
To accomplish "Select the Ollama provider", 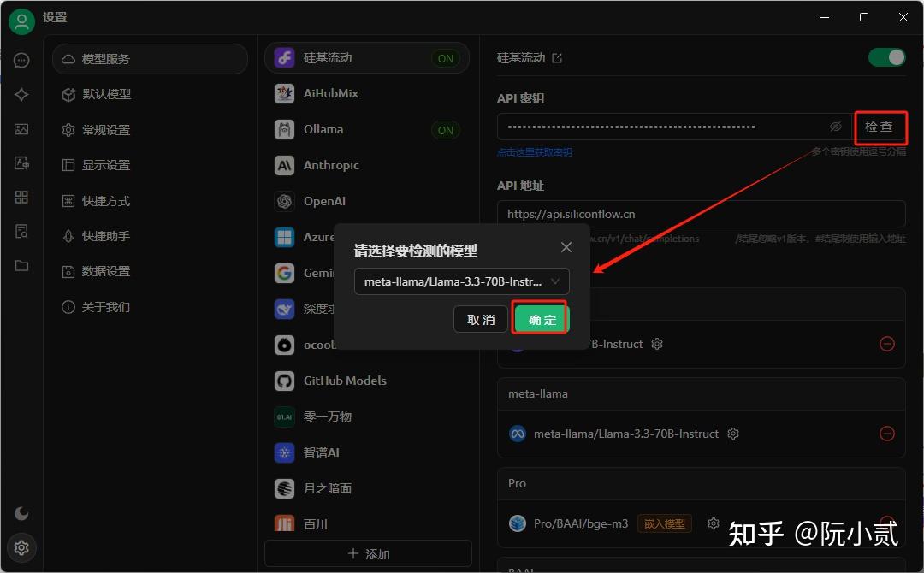I will (367, 129).
